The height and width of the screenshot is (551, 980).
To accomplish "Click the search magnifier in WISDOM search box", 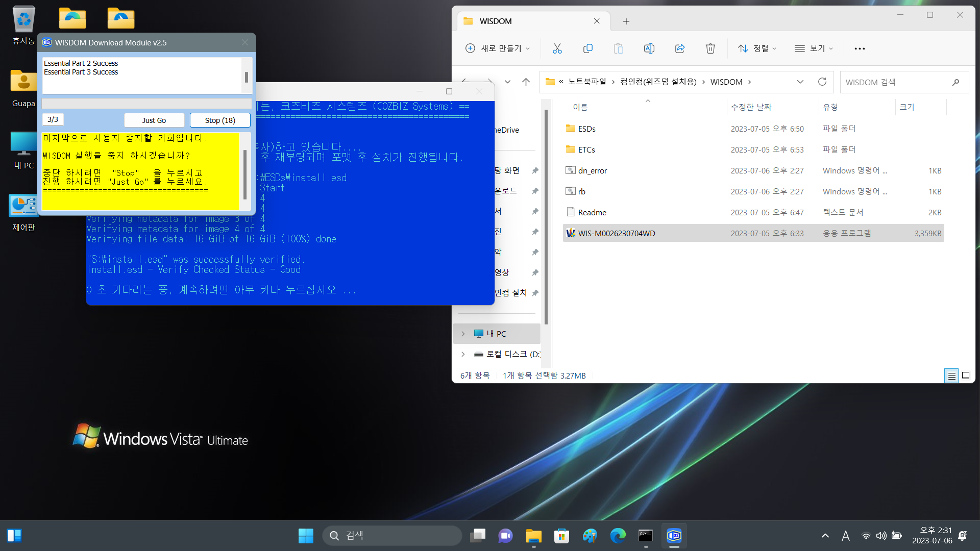I will (955, 82).
